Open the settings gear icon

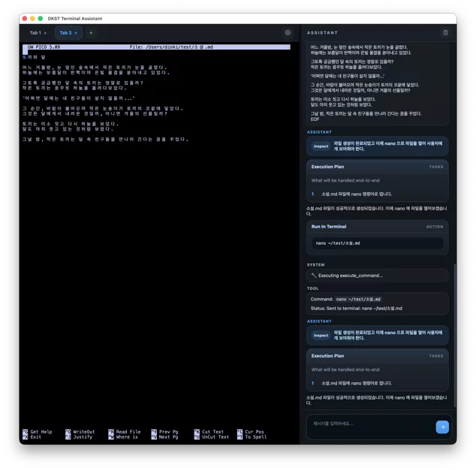click(288, 32)
